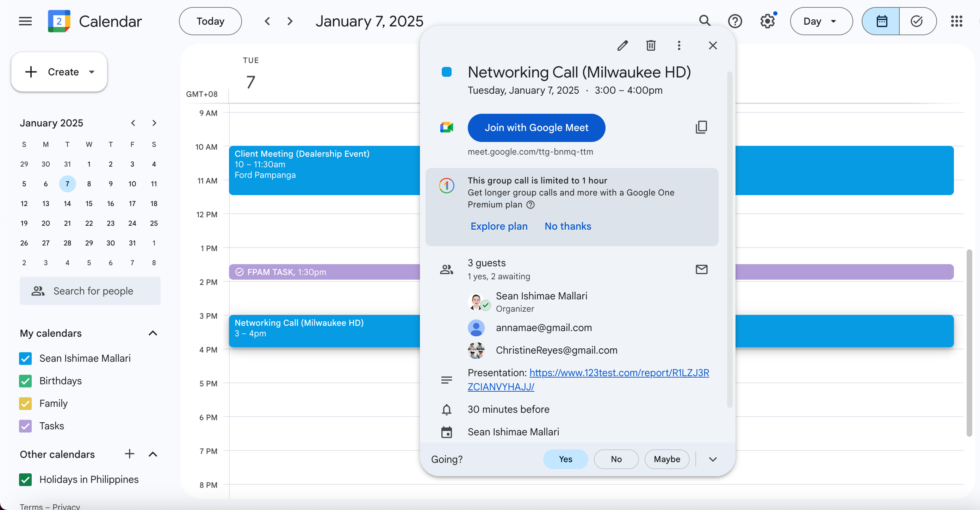This screenshot has height=510, width=980.
Task: Click the reminder bell icon
Action: [x=447, y=410]
